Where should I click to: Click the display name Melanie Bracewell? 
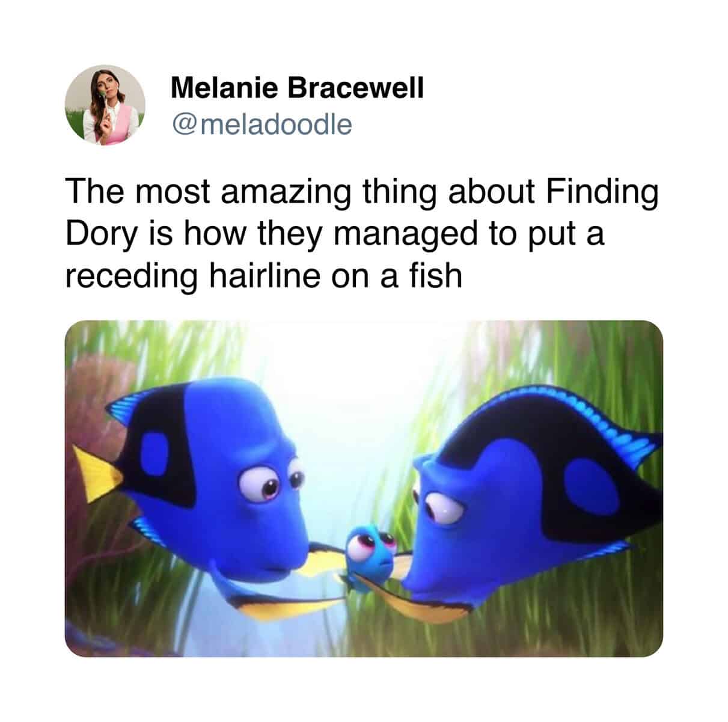pos(298,88)
